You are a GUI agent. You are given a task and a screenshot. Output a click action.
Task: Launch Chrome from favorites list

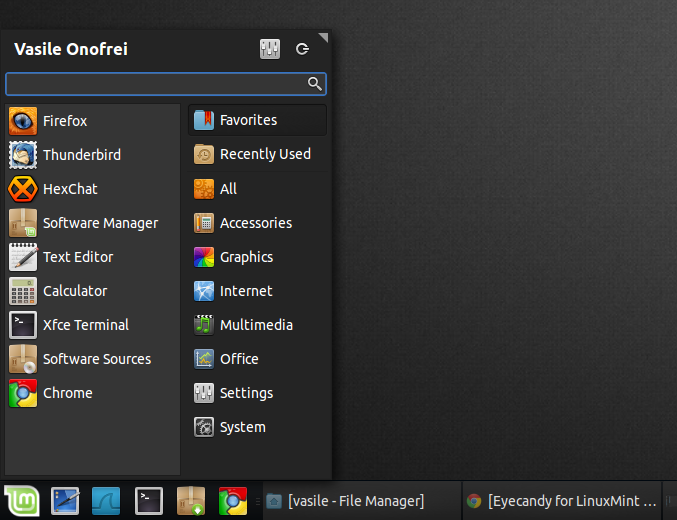click(92, 393)
